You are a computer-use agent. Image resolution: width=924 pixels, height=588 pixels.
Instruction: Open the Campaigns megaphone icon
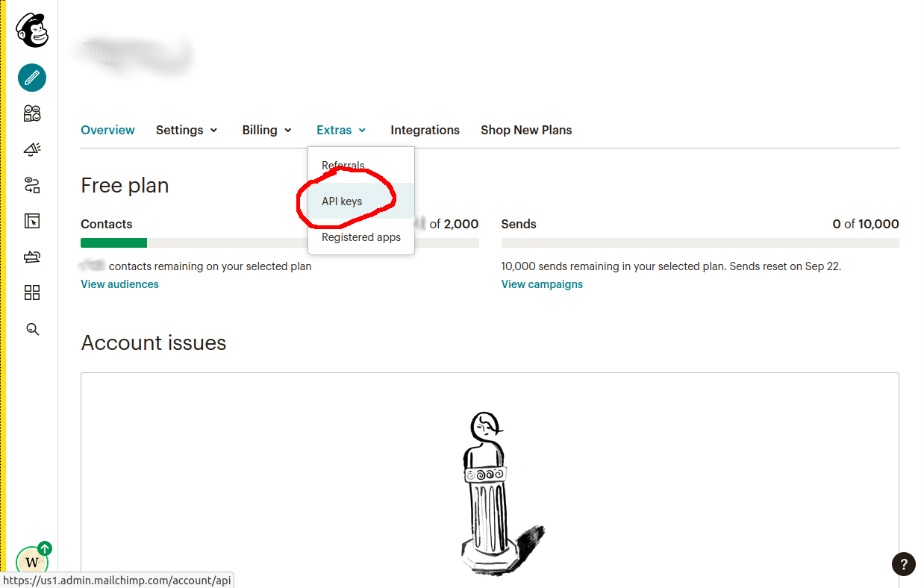point(32,149)
